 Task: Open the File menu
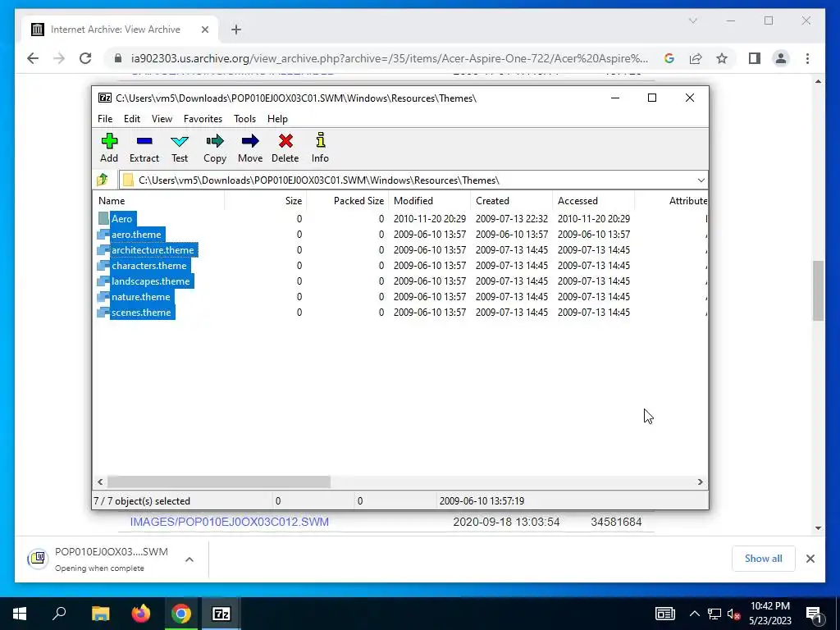pos(105,119)
